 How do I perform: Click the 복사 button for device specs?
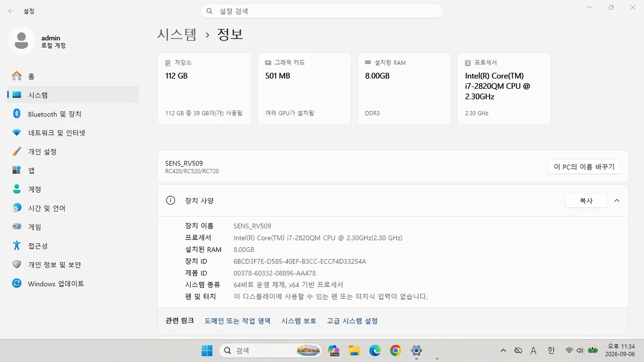[x=586, y=201]
